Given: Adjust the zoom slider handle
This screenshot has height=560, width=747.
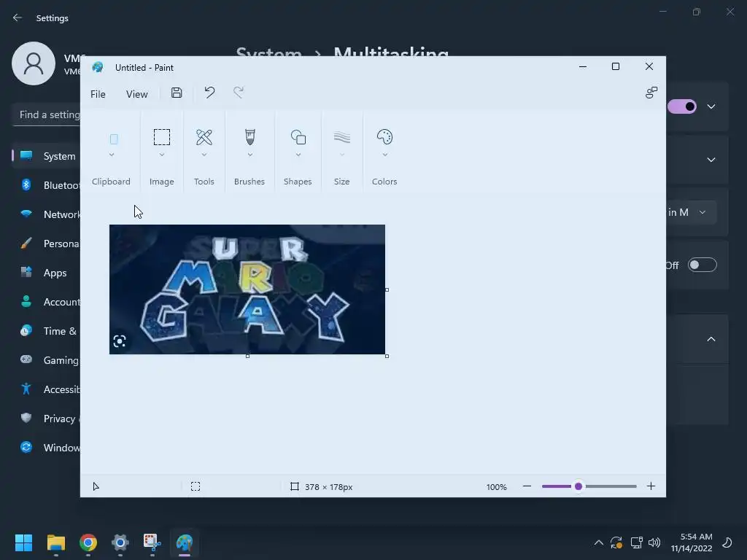Looking at the screenshot, I should [578, 486].
